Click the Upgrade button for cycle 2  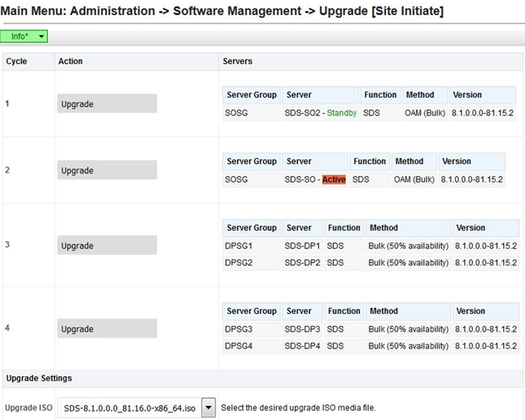pos(107,170)
